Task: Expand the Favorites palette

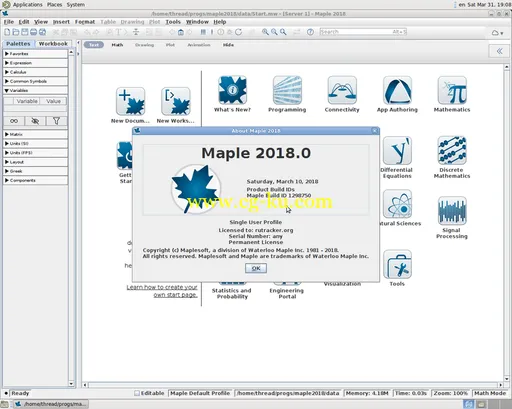Action: pyautogui.click(x=35, y=54)
